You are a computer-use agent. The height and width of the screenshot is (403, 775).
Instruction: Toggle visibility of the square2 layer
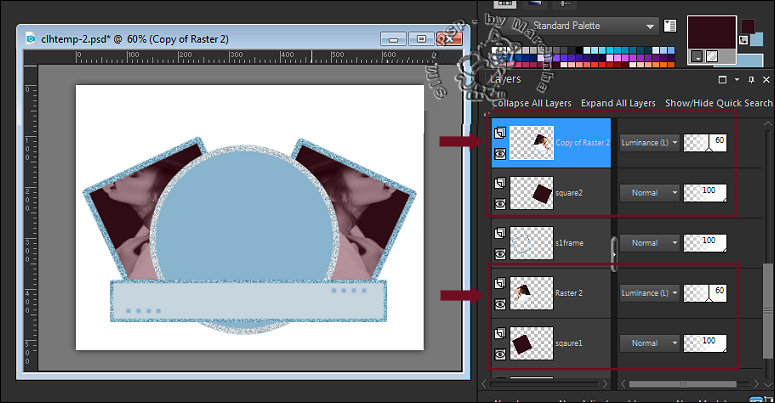pyautogui.click(x=500, y=201)
